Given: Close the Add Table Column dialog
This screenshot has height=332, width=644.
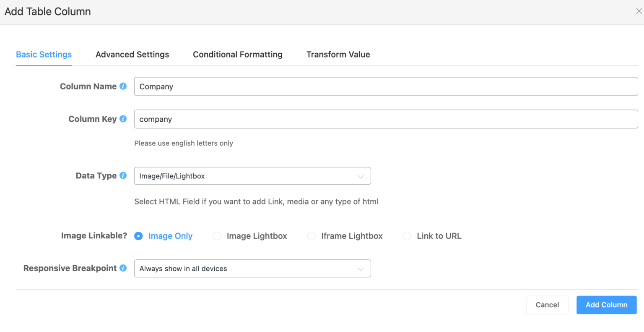Looking at the screenshot, I should pyautogui.click(x=639, y=11).
